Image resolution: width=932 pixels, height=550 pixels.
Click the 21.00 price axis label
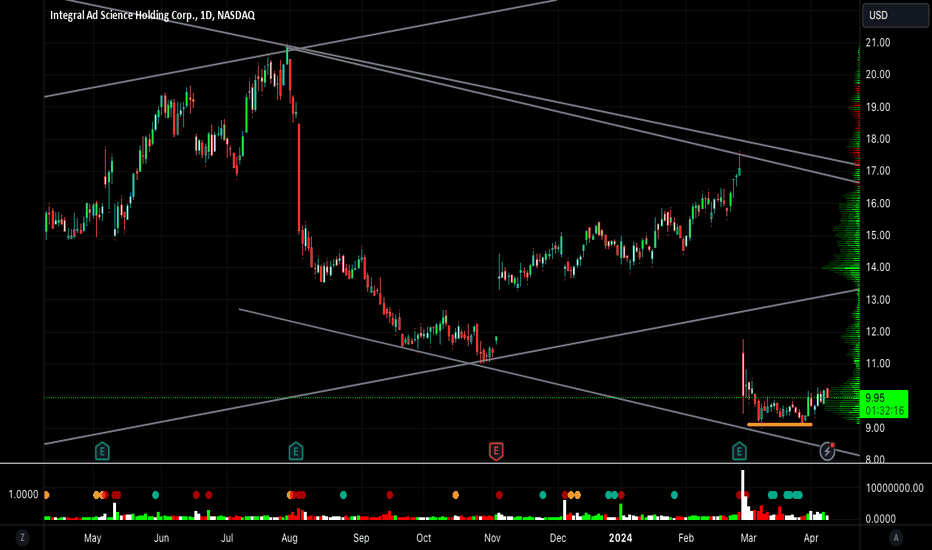(877, 43)
